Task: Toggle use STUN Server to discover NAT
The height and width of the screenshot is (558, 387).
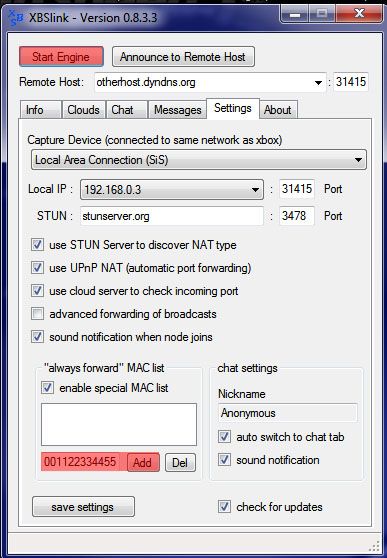Action: [x=37, y=245]
